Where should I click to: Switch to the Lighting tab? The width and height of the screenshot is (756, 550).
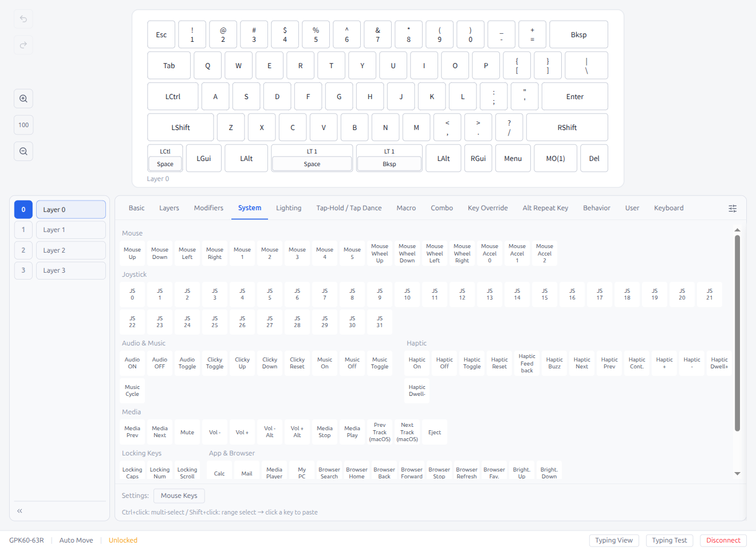[289, 208]
